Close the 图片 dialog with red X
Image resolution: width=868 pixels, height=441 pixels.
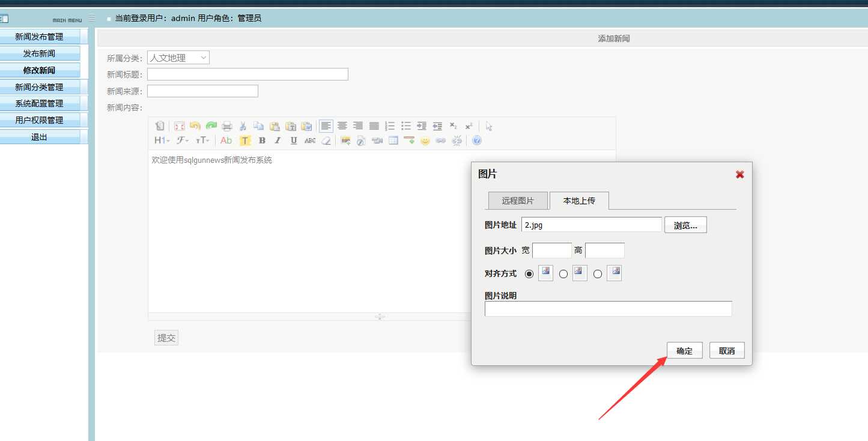tap(740, 174)
